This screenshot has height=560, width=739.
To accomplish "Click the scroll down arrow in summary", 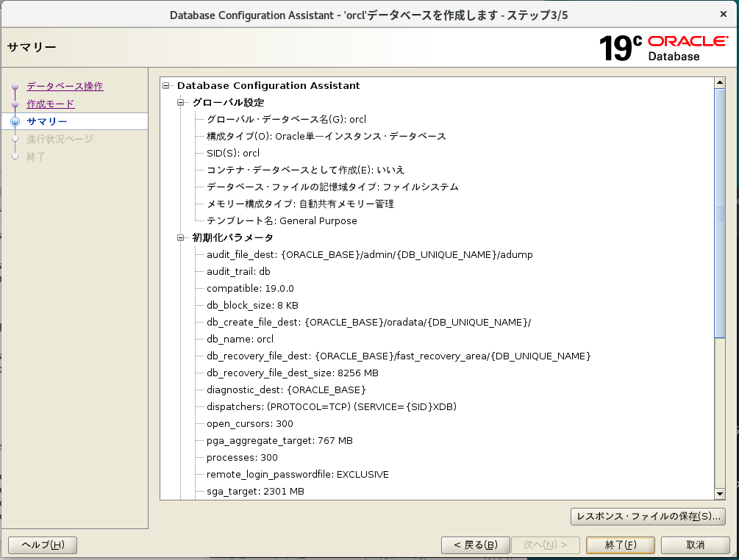I will [x=720, y=494].
